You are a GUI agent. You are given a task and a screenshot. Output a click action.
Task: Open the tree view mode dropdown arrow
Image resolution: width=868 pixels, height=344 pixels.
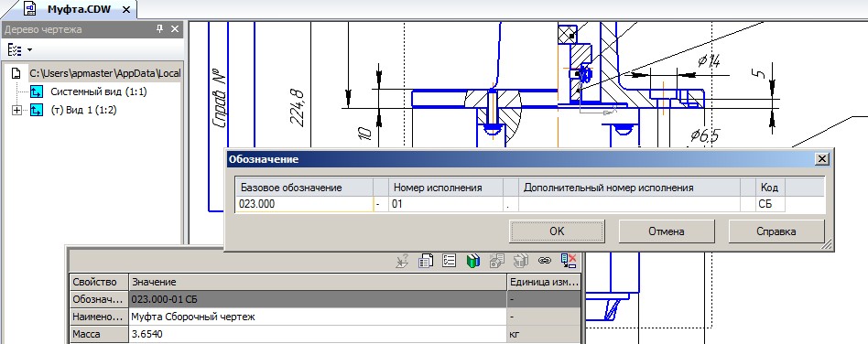point(29,49)
